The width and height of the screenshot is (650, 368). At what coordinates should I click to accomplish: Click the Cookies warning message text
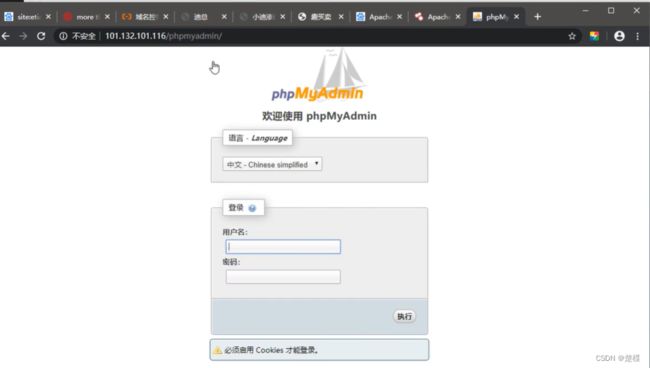click(272, 350)
